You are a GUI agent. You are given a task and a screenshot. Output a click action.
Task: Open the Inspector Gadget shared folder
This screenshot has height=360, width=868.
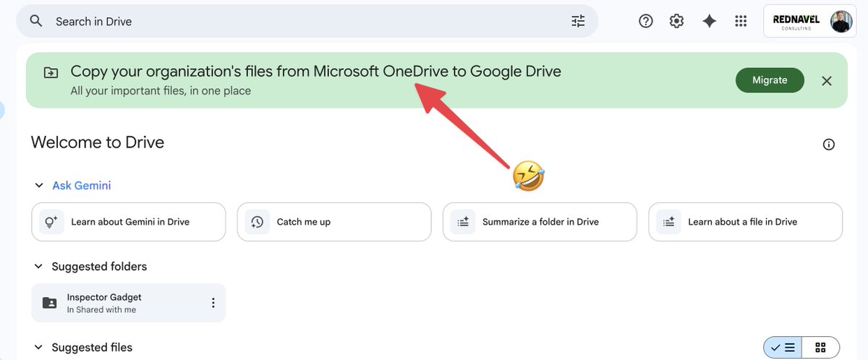[129, 303]
